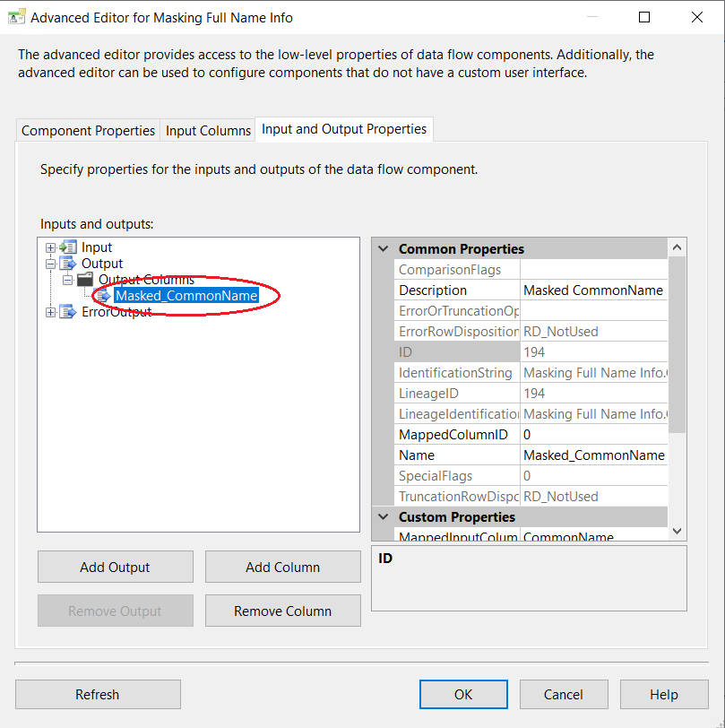Image resolution: width=725 pixels, height=728 pixels.
Task: Confirm changes with the OK button
Action: 462,694
